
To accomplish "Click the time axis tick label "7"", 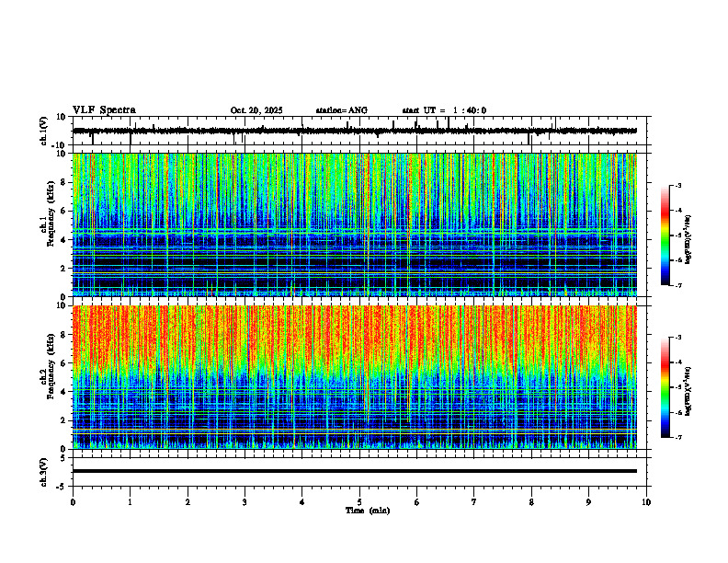I will [x=474, y=502].
